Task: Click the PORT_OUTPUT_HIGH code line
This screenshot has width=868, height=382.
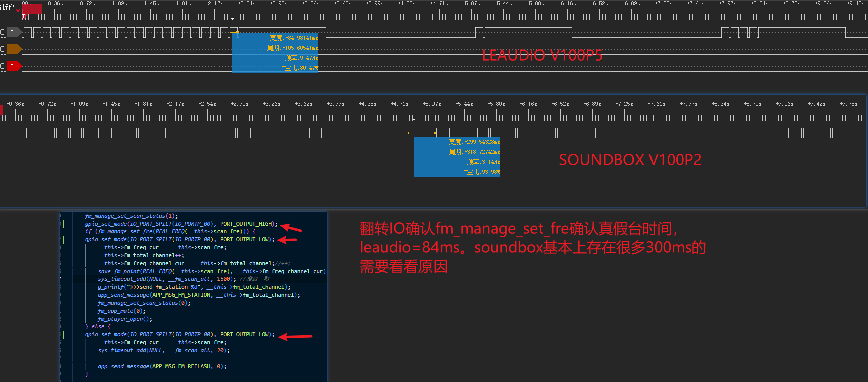Action: coord(181,224)
